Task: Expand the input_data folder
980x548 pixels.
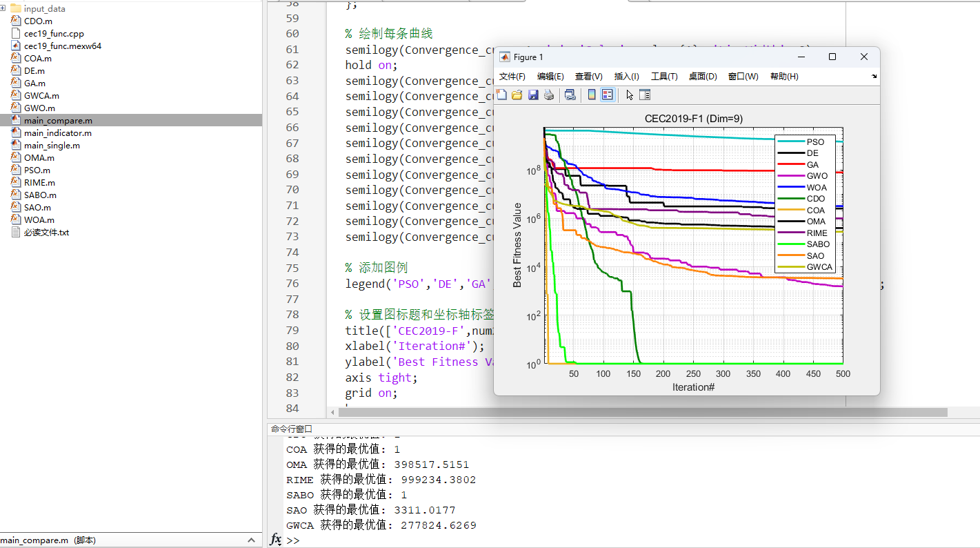Action: pos(4,8)
